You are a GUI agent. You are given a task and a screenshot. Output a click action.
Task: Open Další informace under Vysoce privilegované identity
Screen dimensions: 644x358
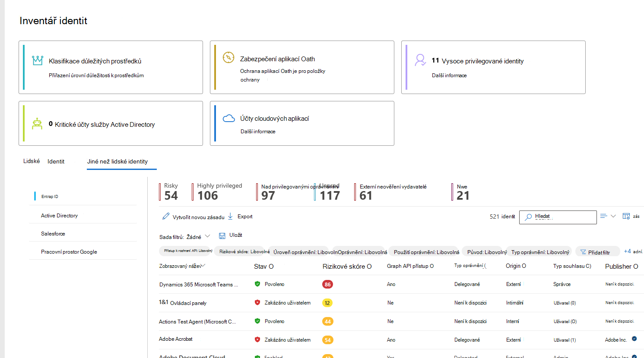pos(449,75)
